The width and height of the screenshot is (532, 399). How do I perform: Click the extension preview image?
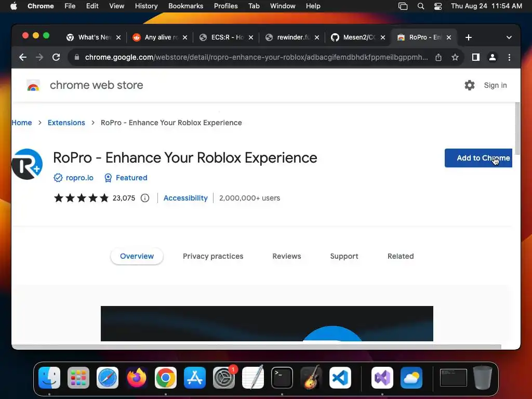267,323
